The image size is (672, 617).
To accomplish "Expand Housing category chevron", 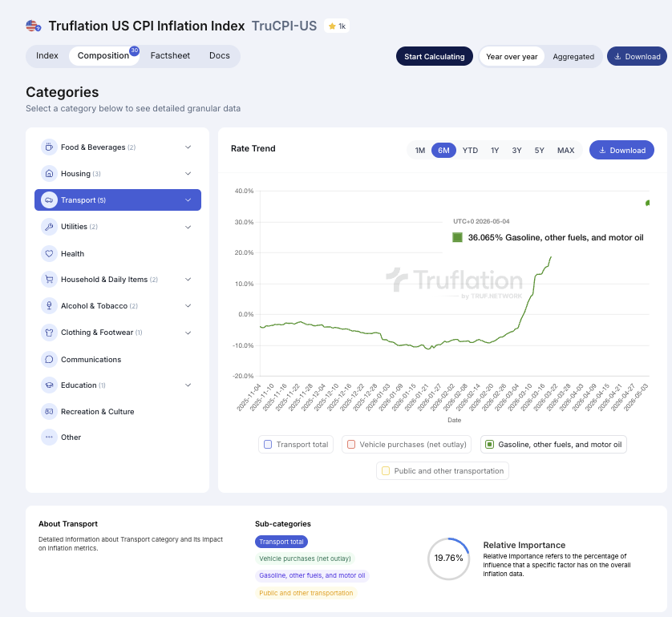I will 188,174.
